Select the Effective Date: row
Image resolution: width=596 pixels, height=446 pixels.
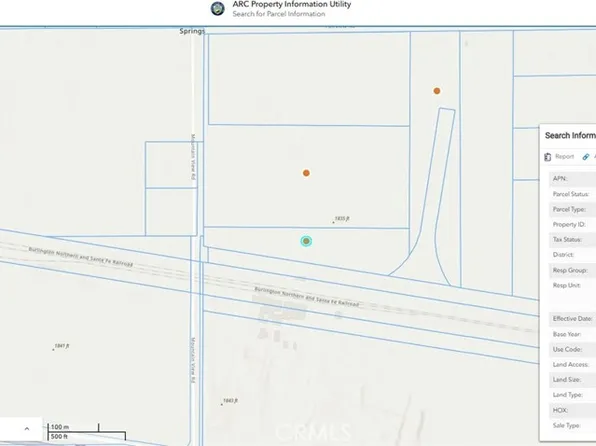pyautogui.click(x=572, y=319)
